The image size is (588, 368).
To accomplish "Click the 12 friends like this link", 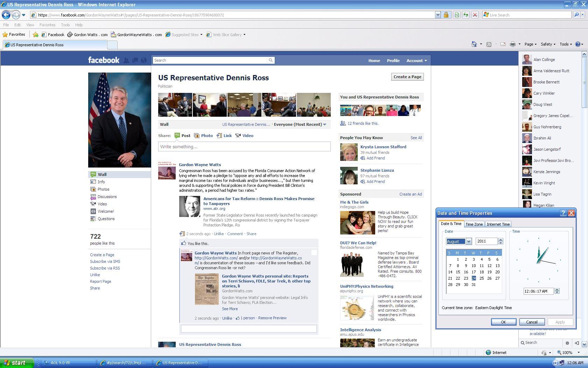I will [363, 123].
